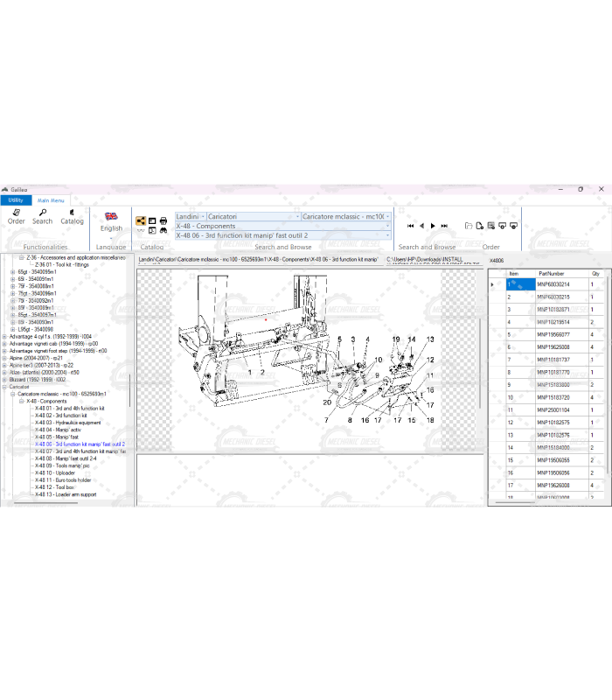This screenshot has width=612, height=700.
Task: Expand the Alpine (2004-2007) tree node
Action: pos(4,358)
